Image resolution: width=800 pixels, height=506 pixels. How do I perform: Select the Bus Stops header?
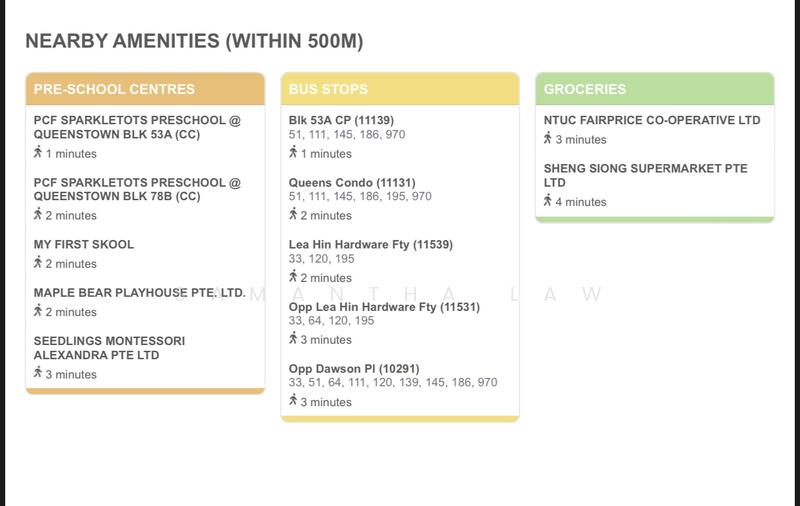328,89
